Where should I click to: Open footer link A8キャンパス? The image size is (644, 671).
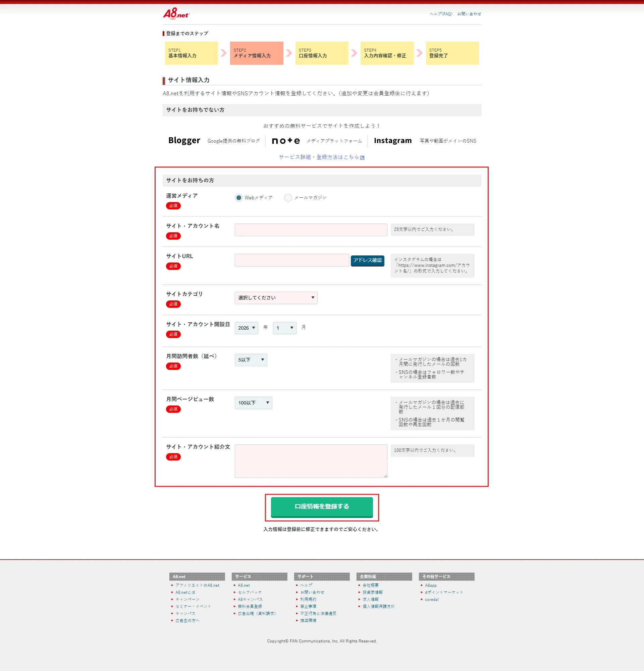tap(250, 600)
